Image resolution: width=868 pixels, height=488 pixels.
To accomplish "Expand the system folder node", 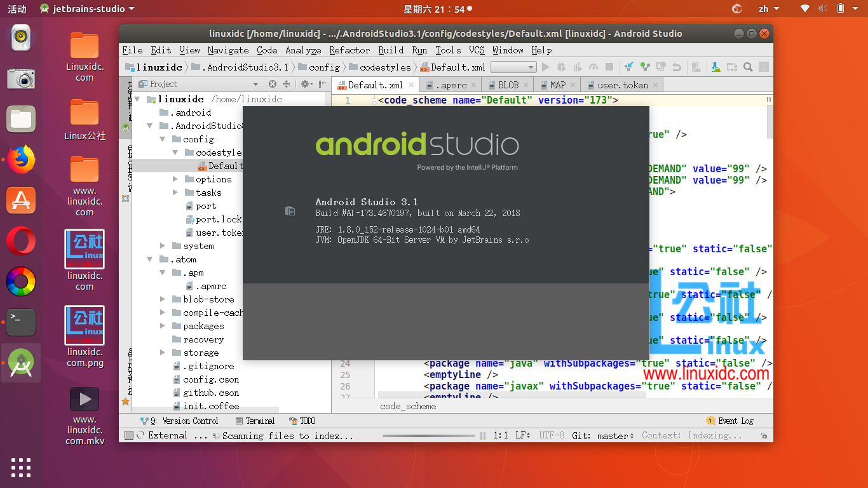I will coord(163,246).
